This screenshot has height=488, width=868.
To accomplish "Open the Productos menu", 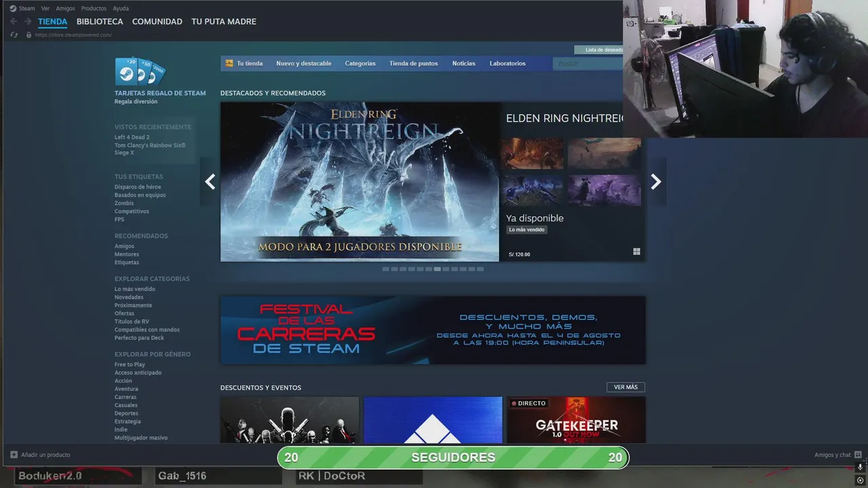I will tap(94, 8).
